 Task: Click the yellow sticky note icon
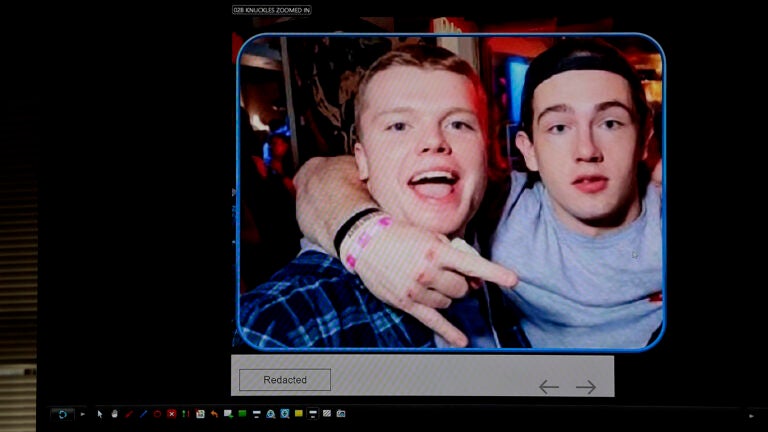[299, 414]
